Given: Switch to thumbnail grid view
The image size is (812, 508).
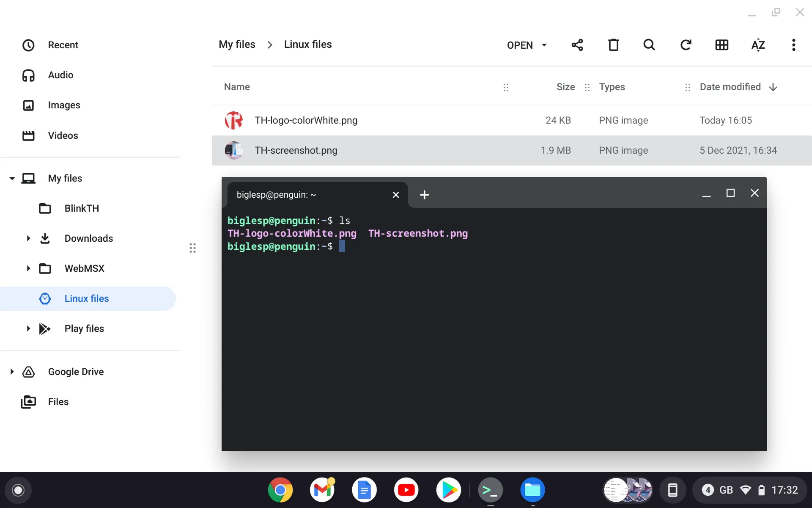Looking at the screenshot, I should (x=721, y=45).
